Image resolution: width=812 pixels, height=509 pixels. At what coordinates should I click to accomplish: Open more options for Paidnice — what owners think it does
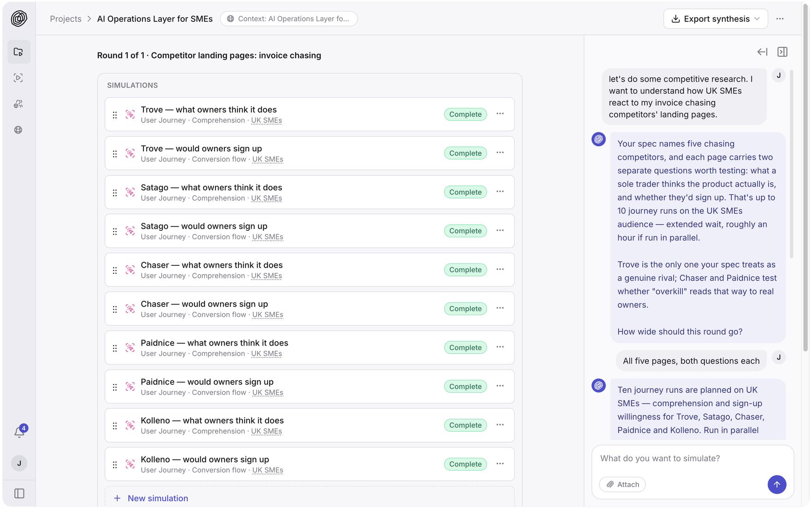pos(500,347)
